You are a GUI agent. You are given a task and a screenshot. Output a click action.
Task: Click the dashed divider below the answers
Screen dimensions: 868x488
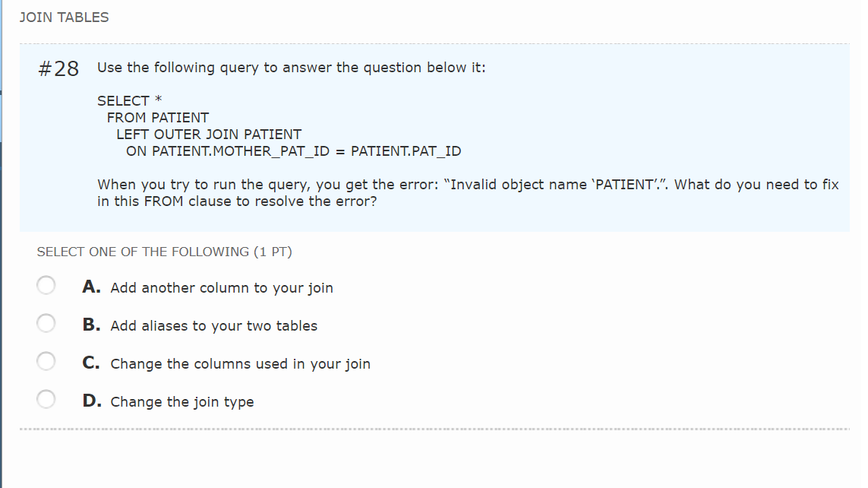tap(434, 429)
